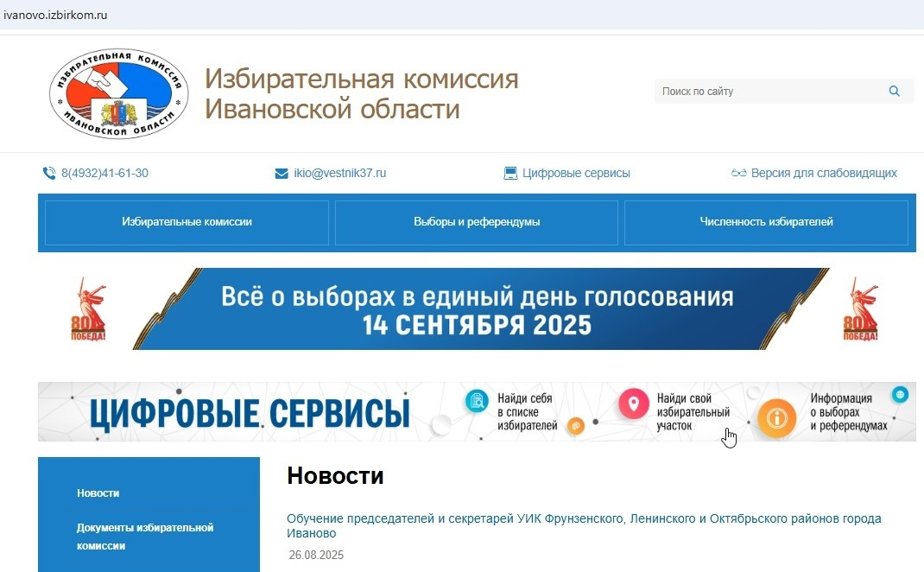Click the browser address bar URL
The image size is (924, 572).
point(56,16)
